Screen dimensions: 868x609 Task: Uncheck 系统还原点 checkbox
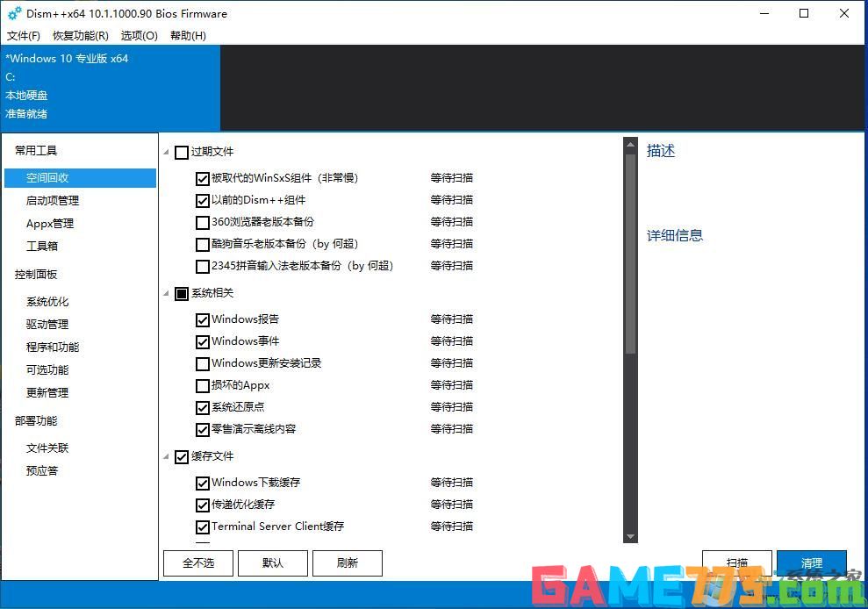click(x=203, y=407)
